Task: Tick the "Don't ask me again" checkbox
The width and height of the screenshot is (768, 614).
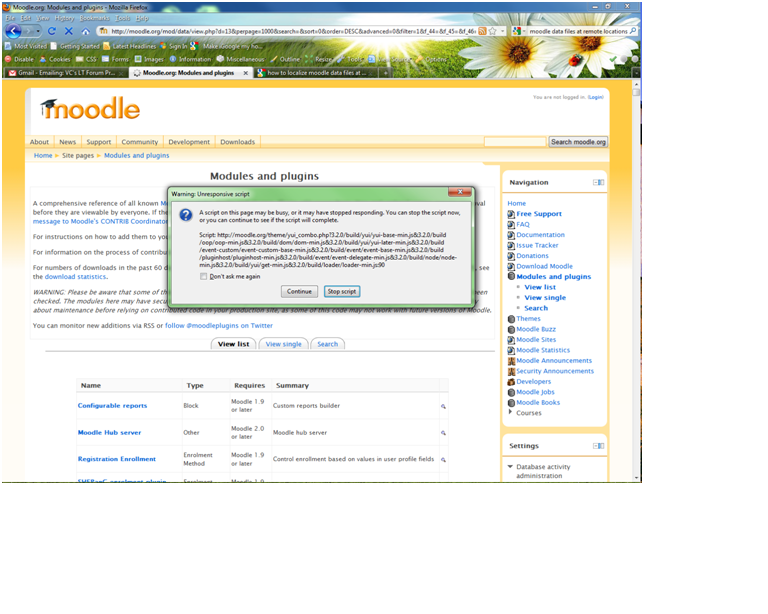Action: [204, 277]
